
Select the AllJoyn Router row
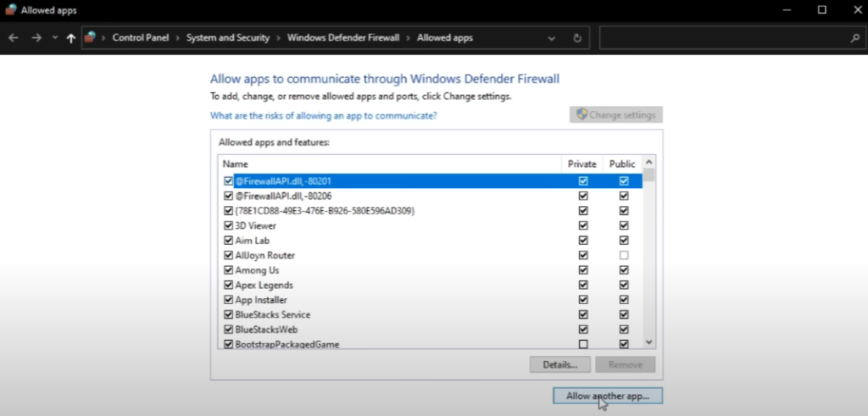pyautogui.click(x=431, y=256)
